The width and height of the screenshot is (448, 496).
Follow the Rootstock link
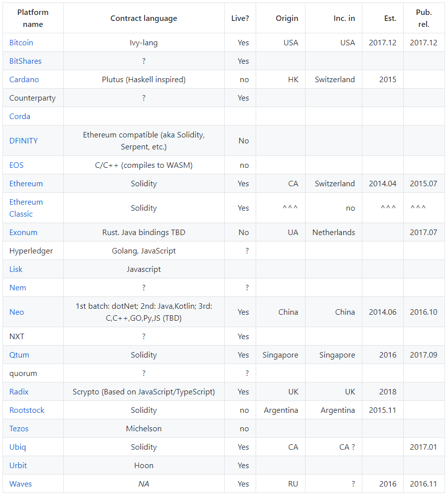point(27,410)
